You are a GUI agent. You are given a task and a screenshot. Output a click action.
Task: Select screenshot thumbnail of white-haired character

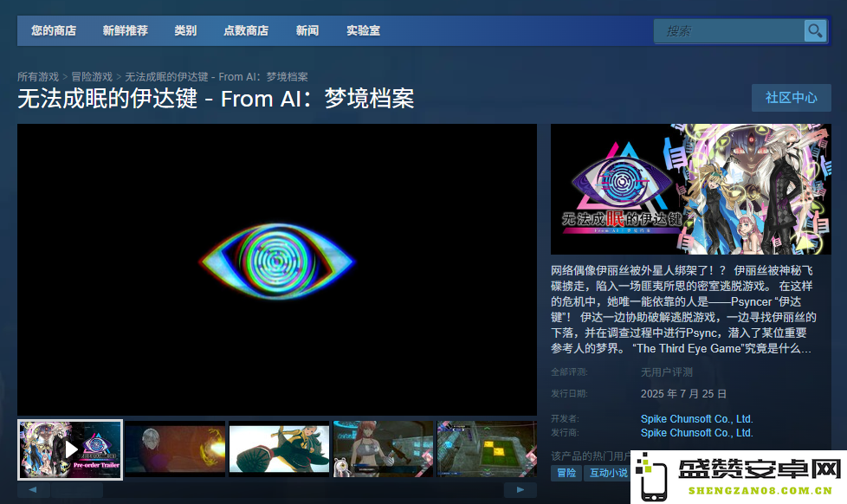[x=175, y=449]
